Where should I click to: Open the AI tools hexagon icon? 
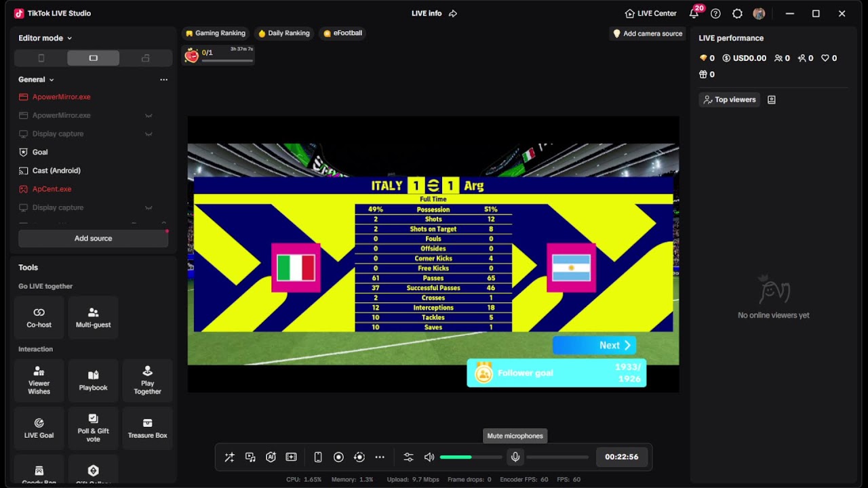point(271,457)
